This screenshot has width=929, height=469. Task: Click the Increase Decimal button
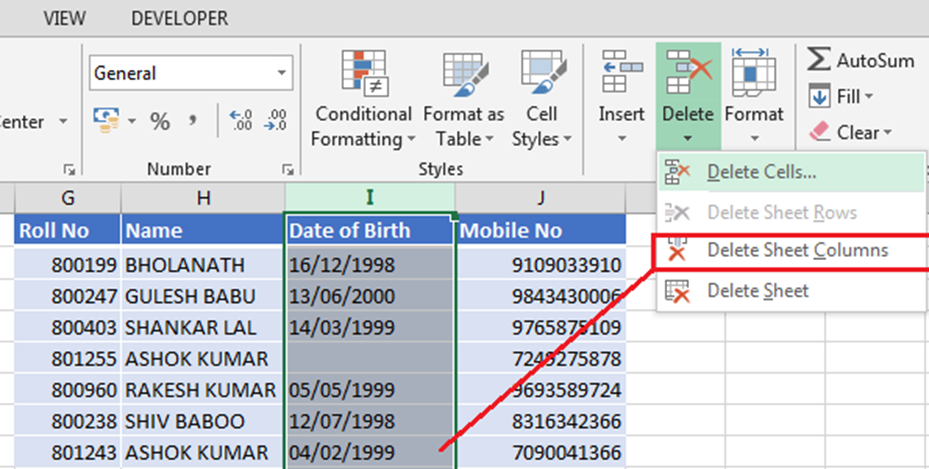241,122
